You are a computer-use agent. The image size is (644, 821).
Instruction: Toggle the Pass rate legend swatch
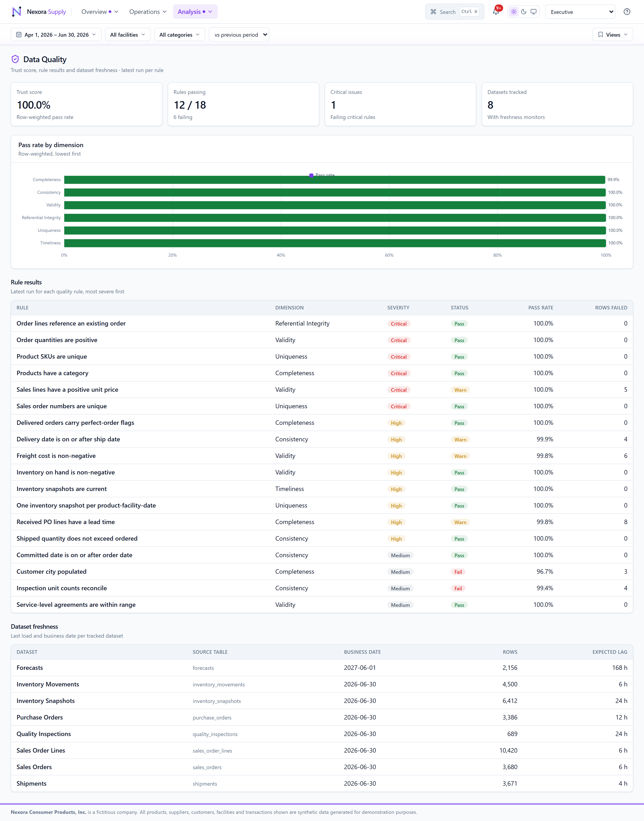pyautogui.click(x=311, y=175)
